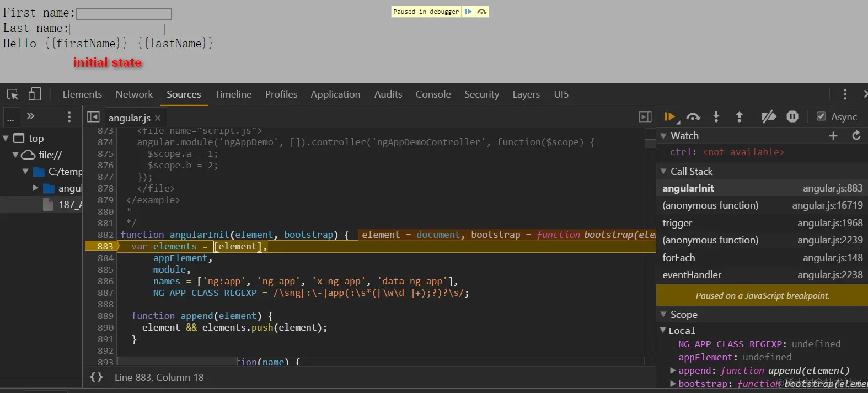Click the ctrl watch expression
The width and height of the screenshot is (868, 393).
pos(727,152)
